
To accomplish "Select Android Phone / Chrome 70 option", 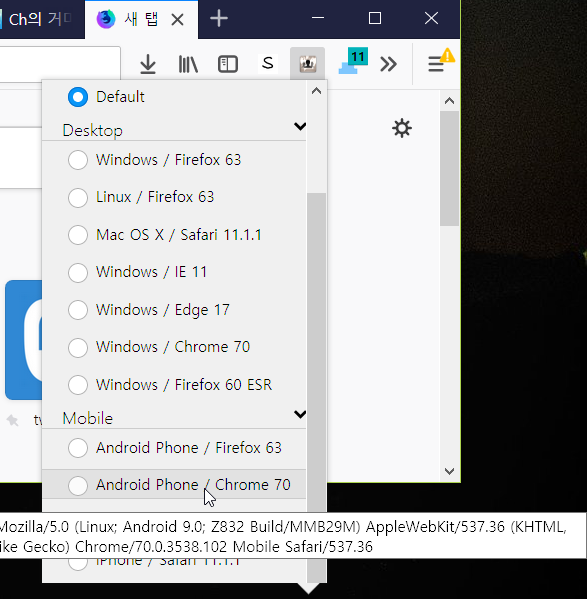I will (x=174, y=485).
